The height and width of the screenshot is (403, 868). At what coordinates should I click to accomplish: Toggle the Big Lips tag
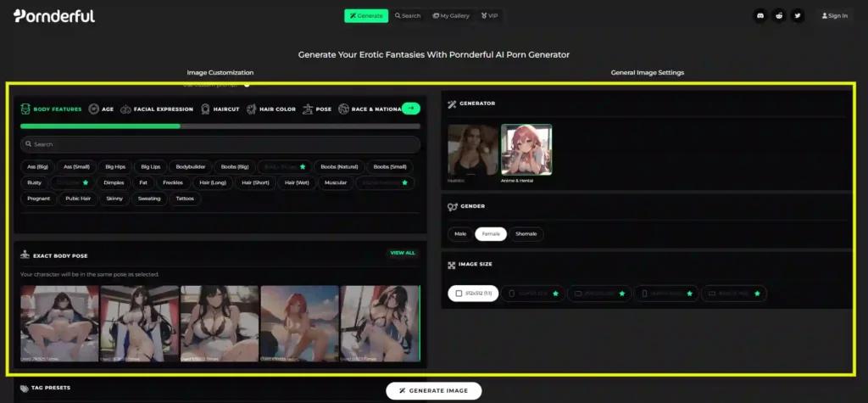(150, 166)
